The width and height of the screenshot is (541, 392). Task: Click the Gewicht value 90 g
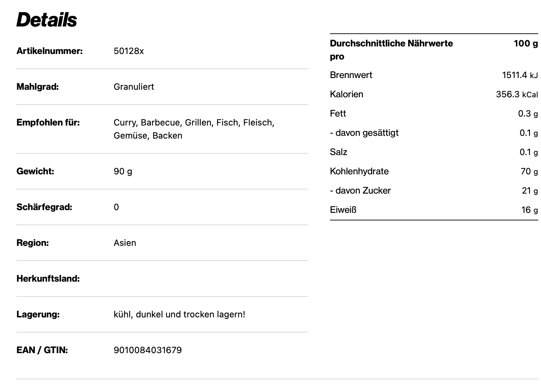tap(123, 172)
